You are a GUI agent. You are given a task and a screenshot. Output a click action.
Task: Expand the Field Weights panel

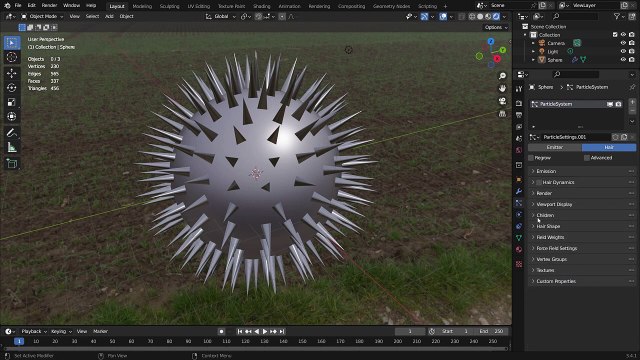tap(581, 238)
